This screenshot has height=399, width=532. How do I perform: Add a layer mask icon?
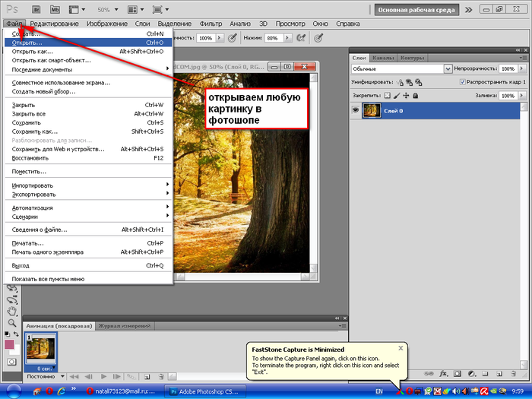[458, 374]
